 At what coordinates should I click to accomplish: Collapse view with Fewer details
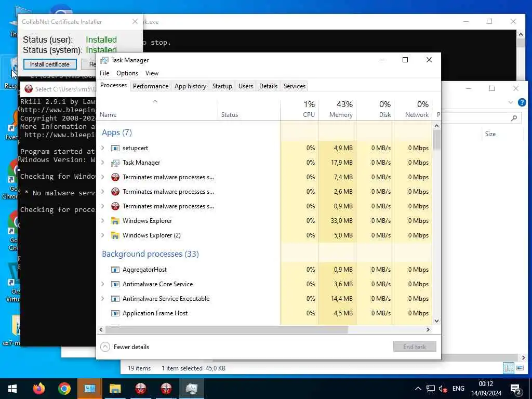click(125, 347)
